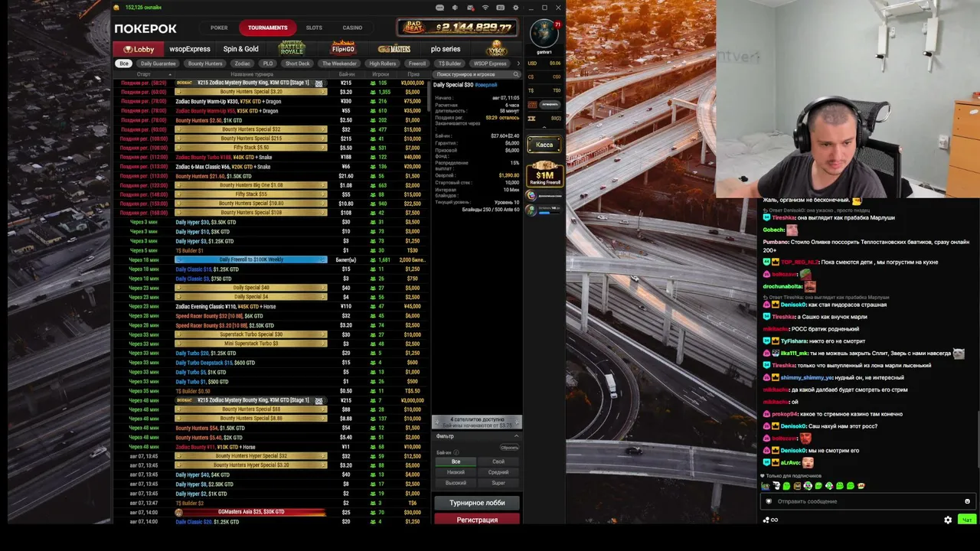Open the chat settings gear in stream chat
The height and width of the screenshot is (551, 980).
pos(948,520)
